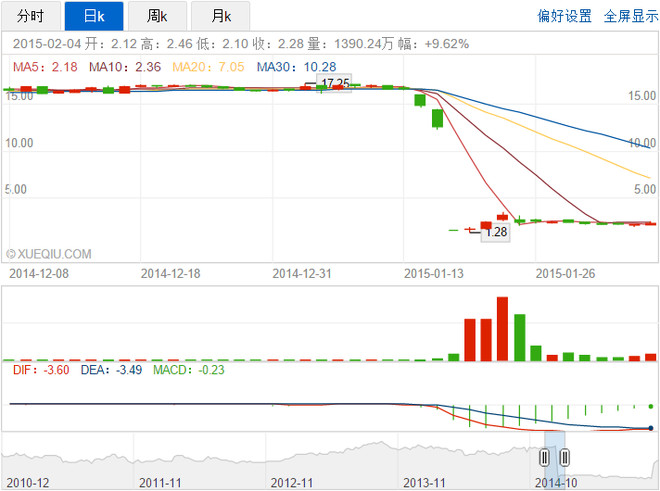Grab the right range slider handle
Viewport: 660px width, 491px height.
[565, 457]
